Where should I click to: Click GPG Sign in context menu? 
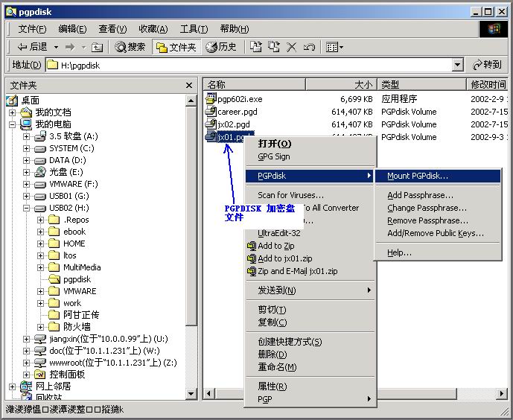coord(310,156)
